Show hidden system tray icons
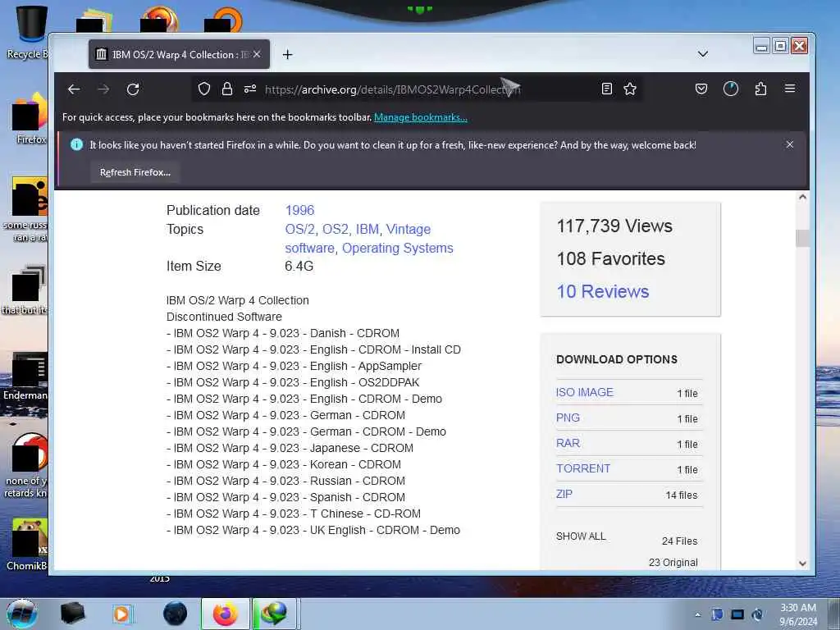Viewport: 840px width, 630px height. [697, 614]
